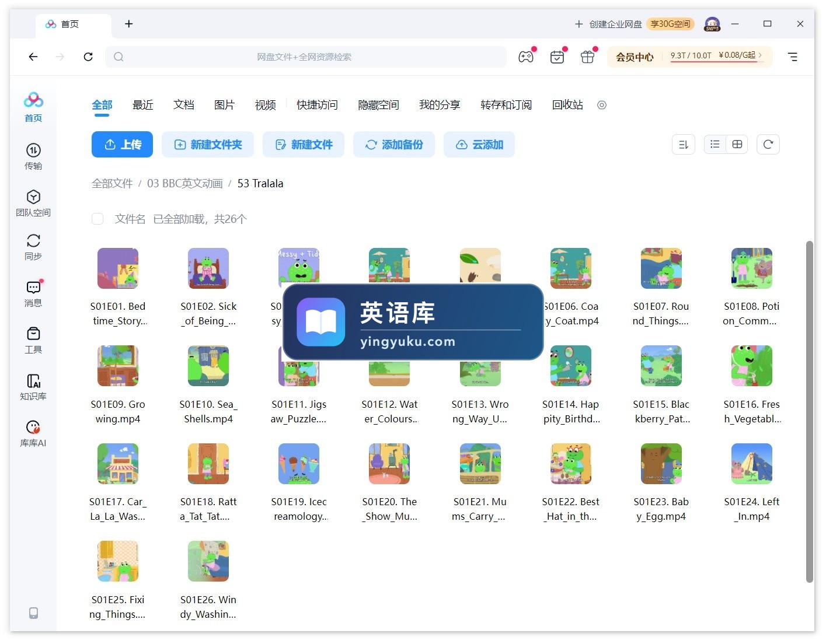Open the 工具 tools sidebar item
The width and height of the screenshot is (826, 644).
(x=33, y=340)
